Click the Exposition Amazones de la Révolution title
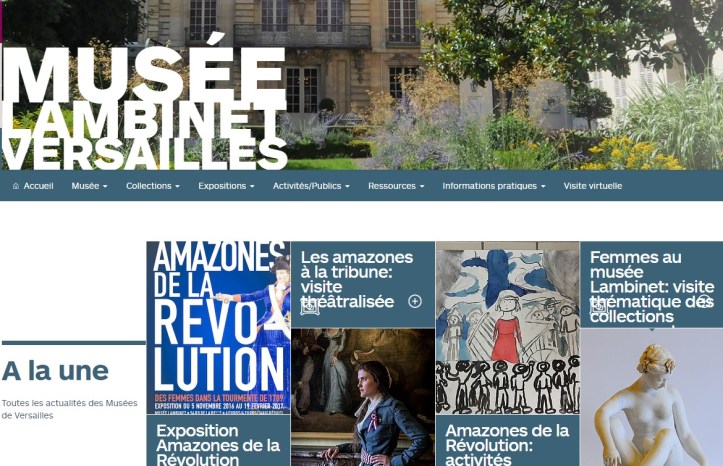 tap(218, 445)
